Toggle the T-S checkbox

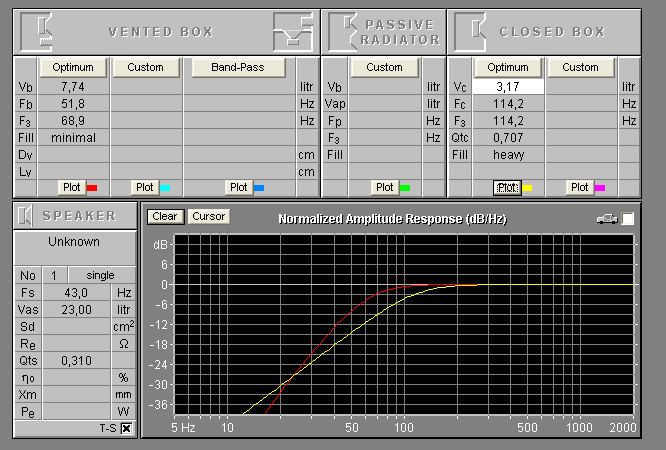pyautogui.click(x=126, y=428)
